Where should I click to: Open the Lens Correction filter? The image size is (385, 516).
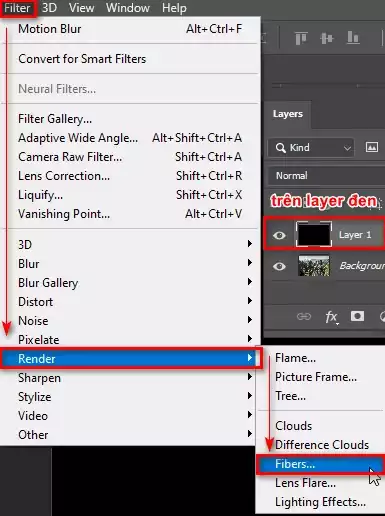[x=130, y=176]
